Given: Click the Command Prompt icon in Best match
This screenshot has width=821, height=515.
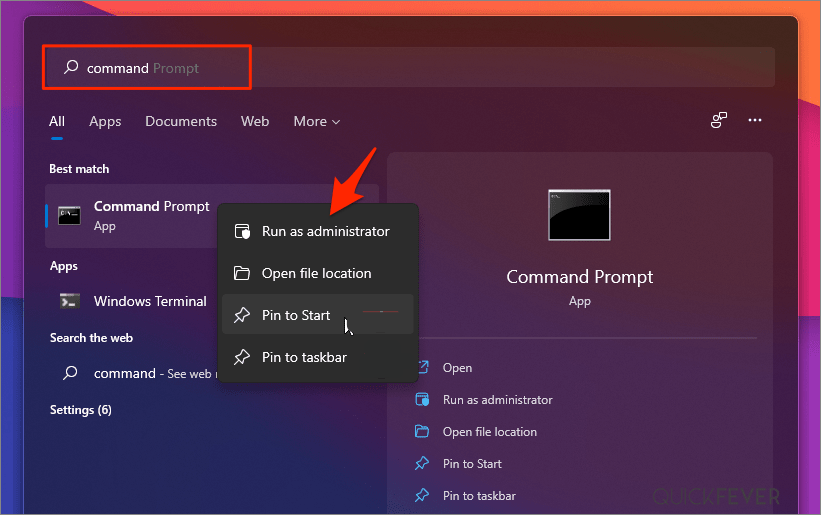Looking at the screenshot, I should click(x=69, y=215).
